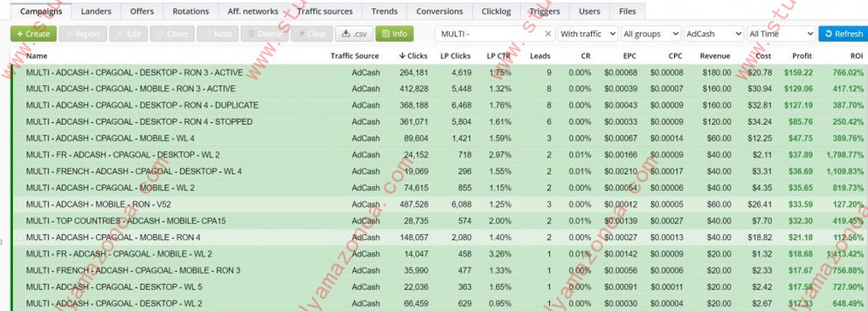Click the Note toolbar button
This screenshot has width=868, height=311.
click(218, 34)
